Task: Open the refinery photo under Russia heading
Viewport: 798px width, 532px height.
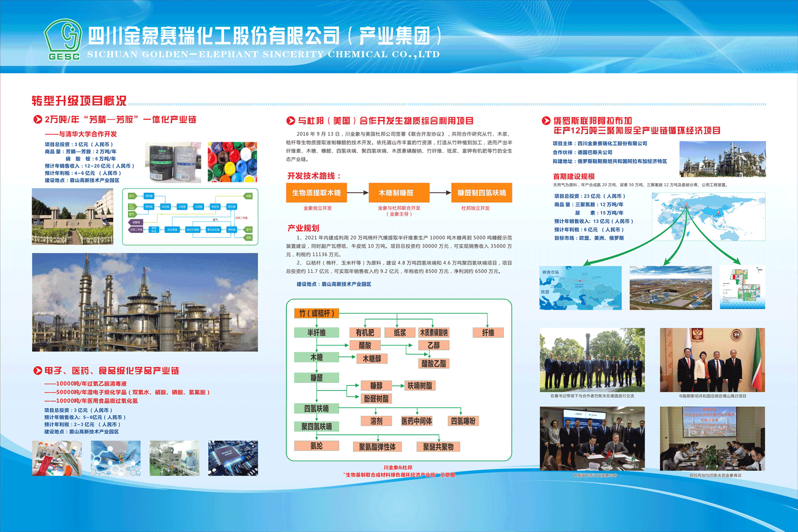Action: [x=723, y=159]
